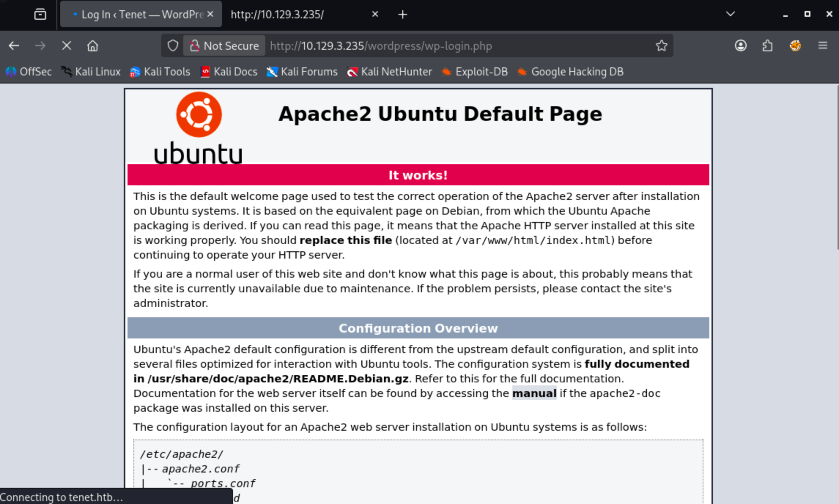The width and height of the screenshot is (839, 504).
Task: Click the back navigation arrow
Action: [14, 46]
